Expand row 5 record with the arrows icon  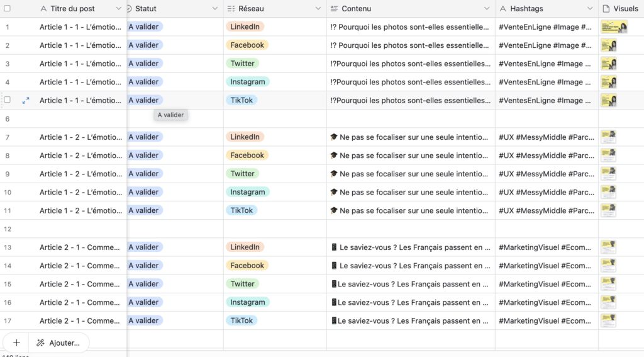[x=25, y=100]
